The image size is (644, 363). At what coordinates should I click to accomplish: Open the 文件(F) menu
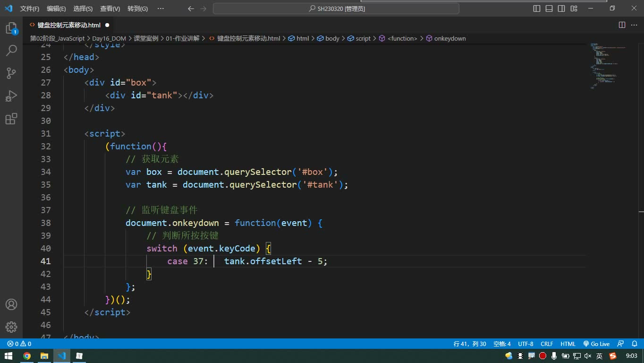tap(30, 9)
